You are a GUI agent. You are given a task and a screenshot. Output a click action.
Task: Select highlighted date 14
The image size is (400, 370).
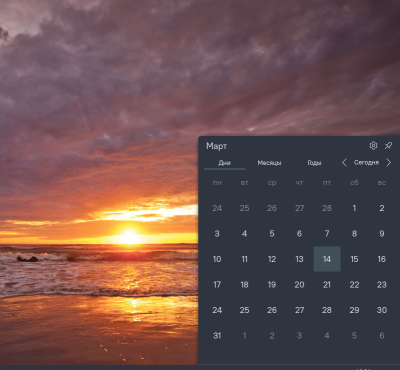tap(327, 259)
